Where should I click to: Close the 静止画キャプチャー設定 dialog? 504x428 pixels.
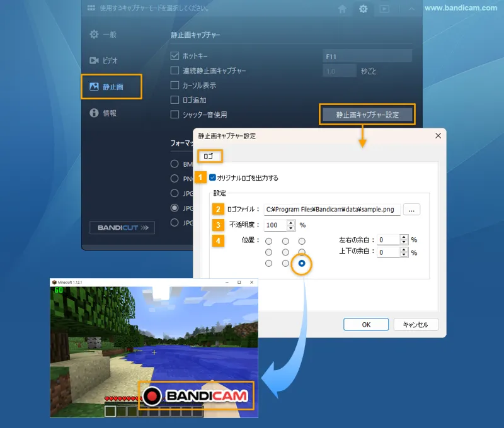438,136
